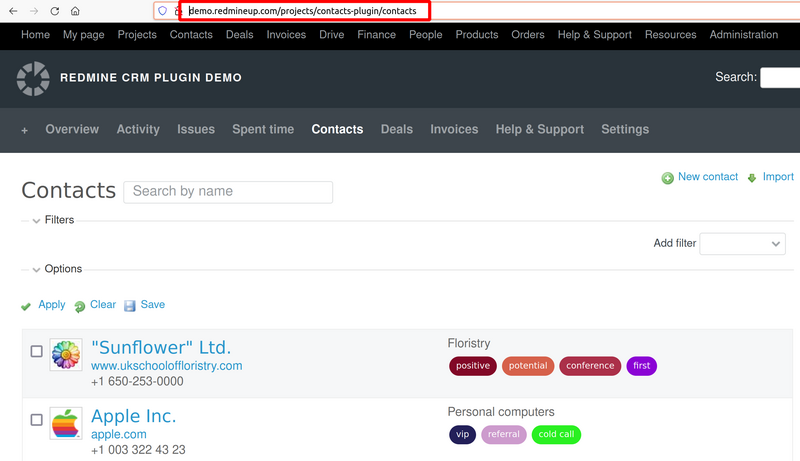Click the Search by name field
This screenshot has height=461, width=800.
pyautogui.click(x=228, y=192)
